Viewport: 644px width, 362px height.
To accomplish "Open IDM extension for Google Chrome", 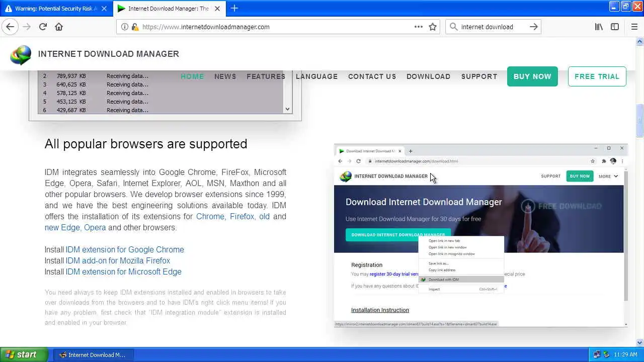I will point(125,249).
